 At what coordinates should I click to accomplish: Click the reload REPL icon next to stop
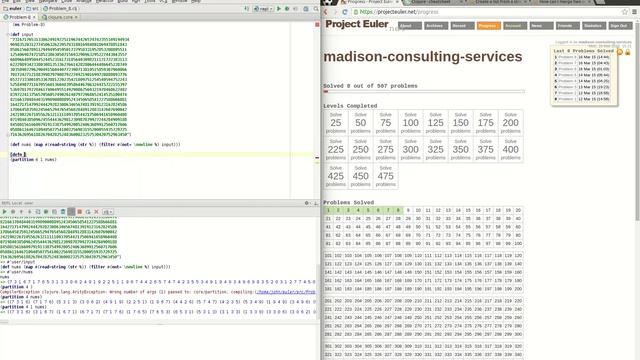click(88, 212)
